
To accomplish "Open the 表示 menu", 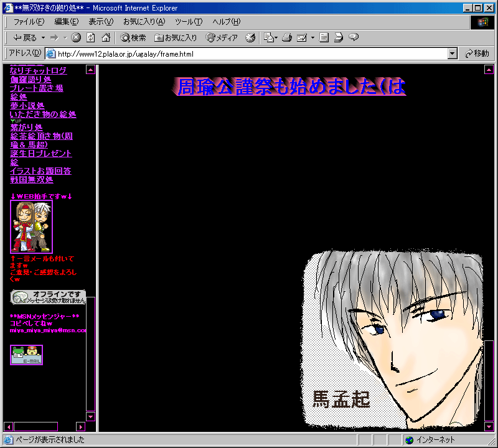I will tap(101, 22).
